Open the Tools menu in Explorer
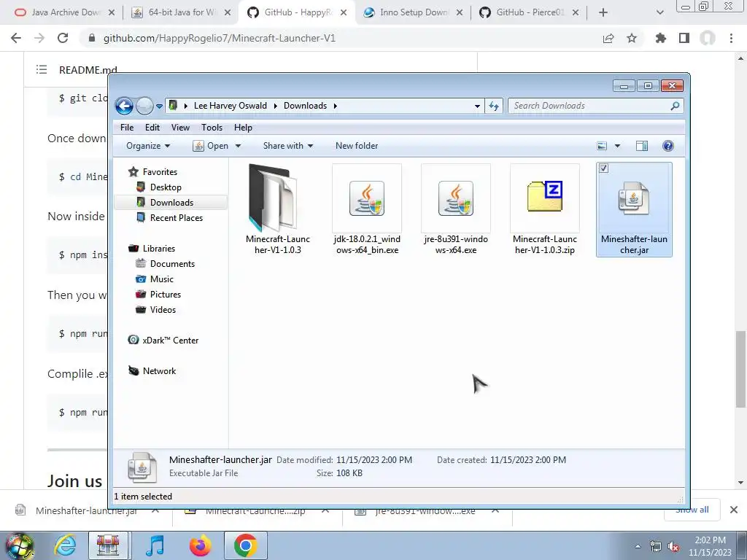The image size is (747, 560). click(212, 127)
